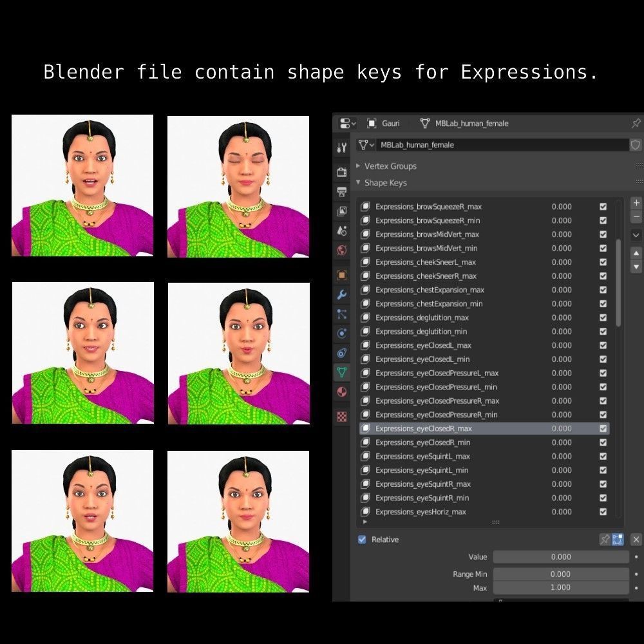Open the Tool properties tab
This screenshot has width=644, height=644.
click(x=342, y=147)
